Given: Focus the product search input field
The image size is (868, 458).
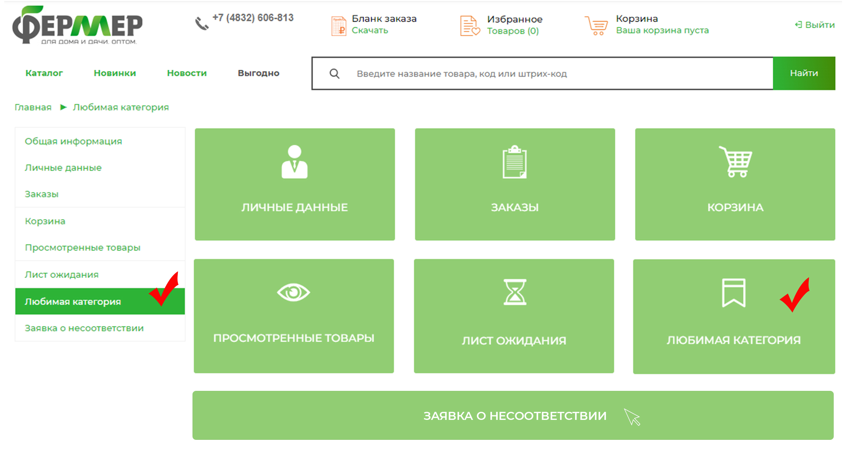Looking at the screenshot, I should [x=542, y=73].
